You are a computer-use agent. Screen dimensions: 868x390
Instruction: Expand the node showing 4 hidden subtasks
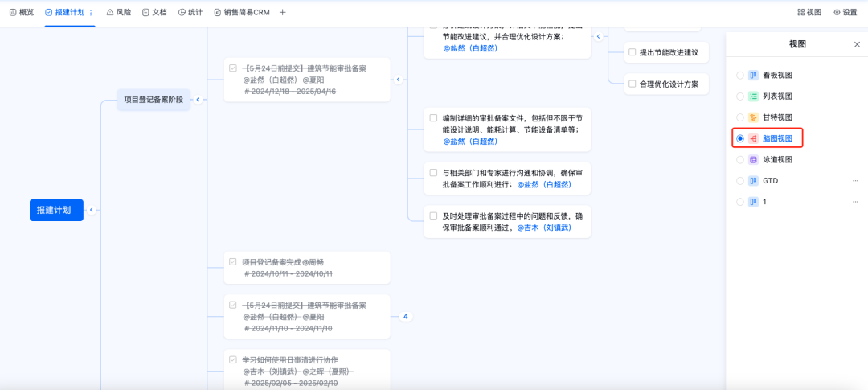(405, 317)
